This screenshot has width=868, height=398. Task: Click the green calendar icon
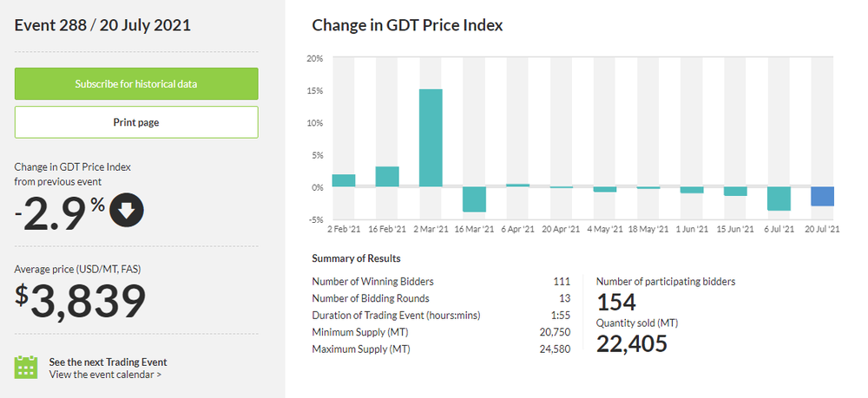26,368
